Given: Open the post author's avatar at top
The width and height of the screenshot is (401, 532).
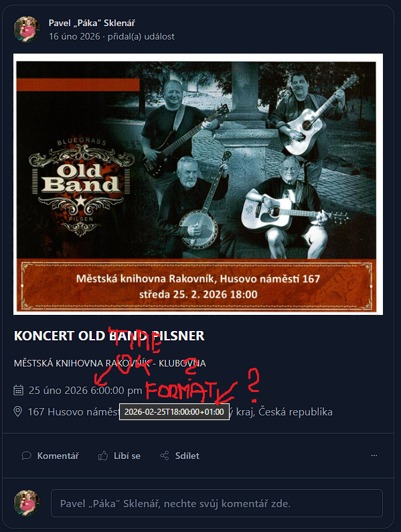Looking at the screenshot, I should pyautogui.click(x=27, y=29).
